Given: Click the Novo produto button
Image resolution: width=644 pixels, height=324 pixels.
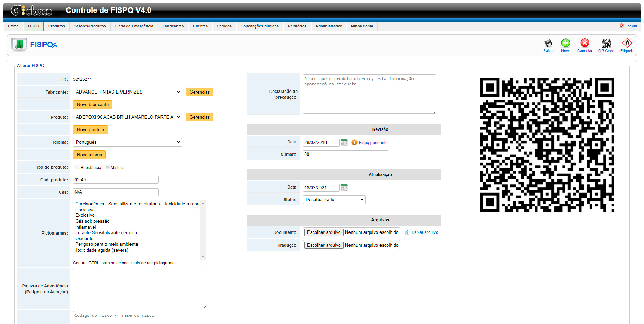Looking at the screenshot, I should point(91,129).
